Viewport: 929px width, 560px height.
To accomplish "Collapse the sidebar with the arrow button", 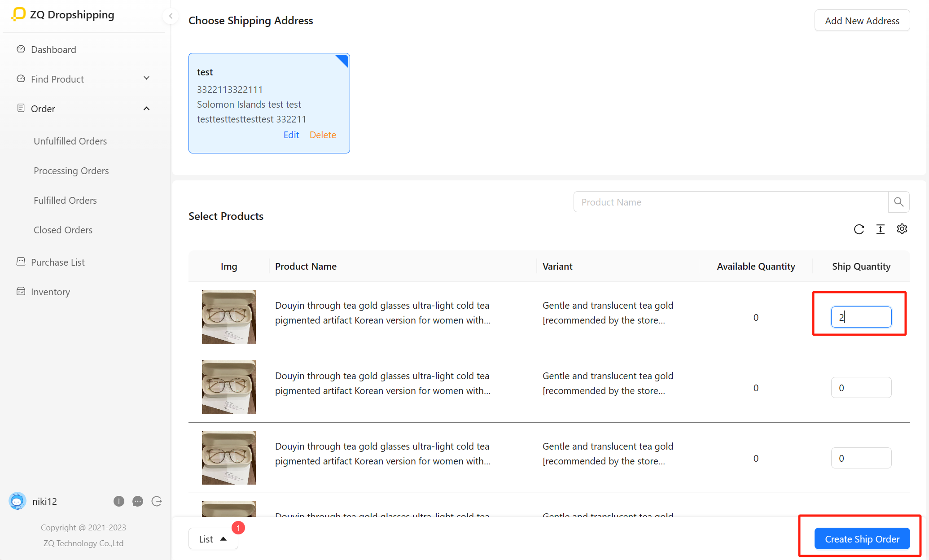I will pos(171,16).
